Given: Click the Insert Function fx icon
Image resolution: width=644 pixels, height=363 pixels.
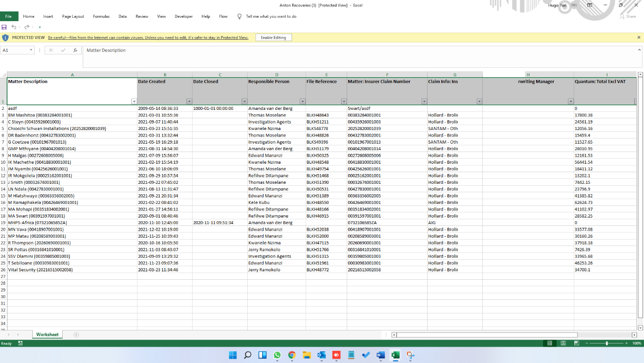Looking at the screenshot, I should point(75,50).
